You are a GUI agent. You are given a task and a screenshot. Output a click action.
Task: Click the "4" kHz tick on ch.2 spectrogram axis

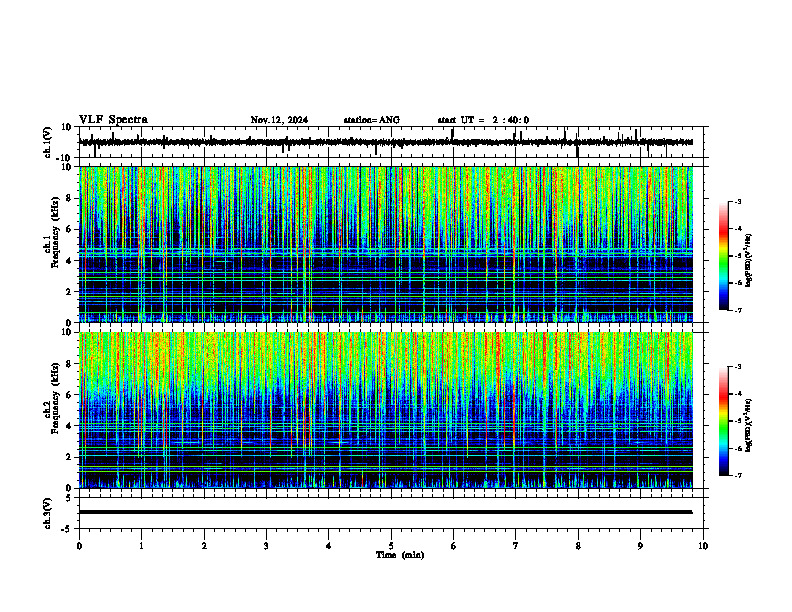click(69, 426)
